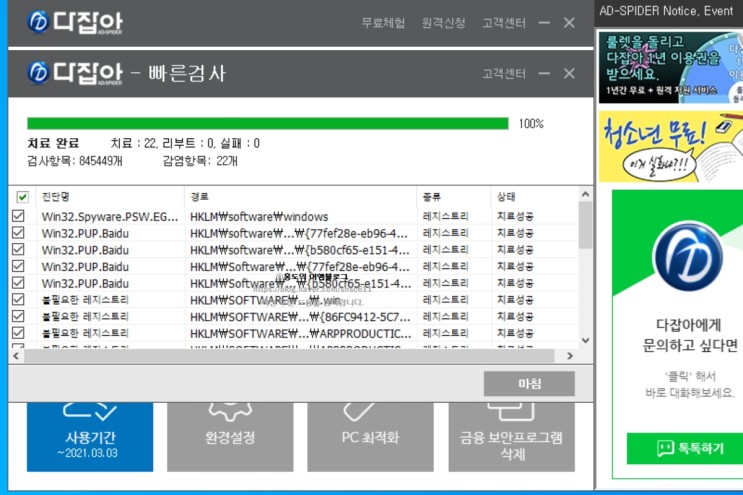Click the 마침 finish button
743x495 pixels.
pos(529,383)
